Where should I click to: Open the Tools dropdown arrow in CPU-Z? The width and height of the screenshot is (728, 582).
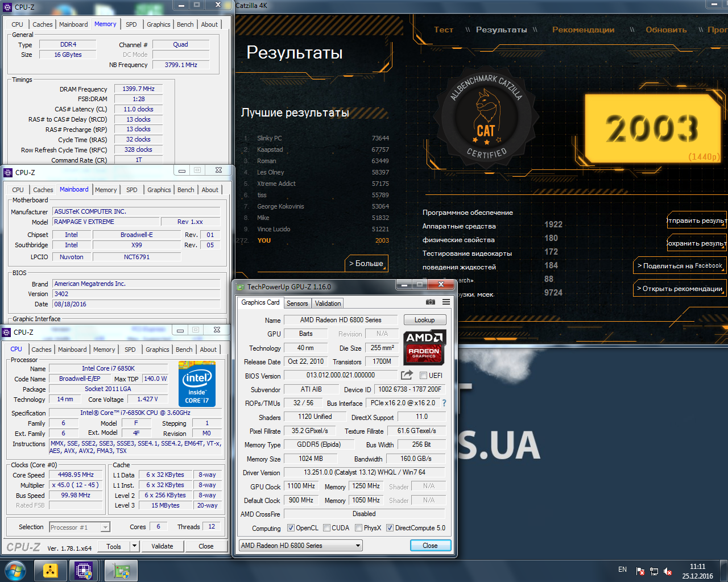[x=135, y=546]
